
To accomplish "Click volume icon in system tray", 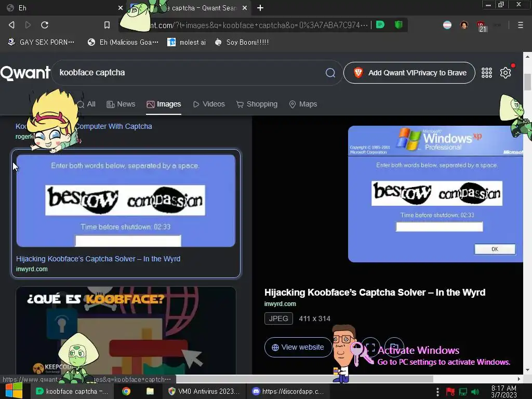I will point(476,392).
